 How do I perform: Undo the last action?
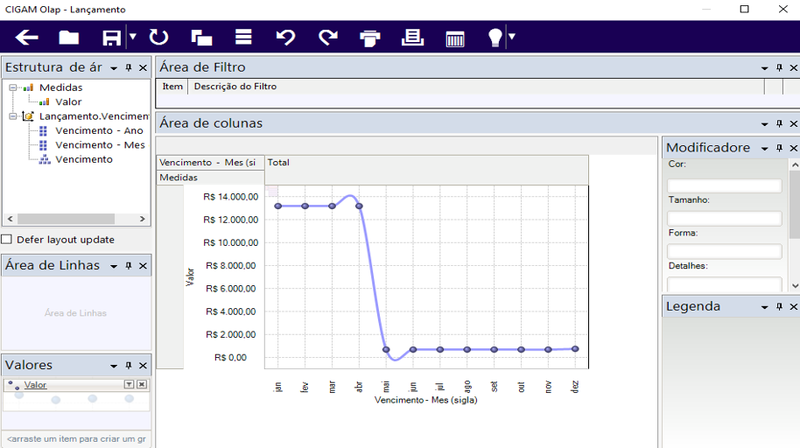(286, 37)
